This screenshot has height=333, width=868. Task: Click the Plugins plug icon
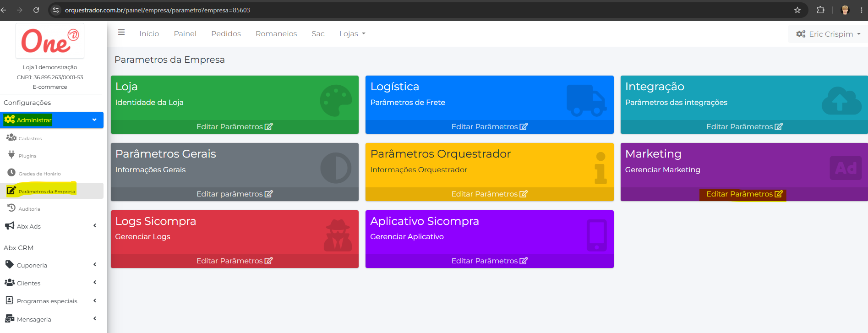(x=11, y=155)
